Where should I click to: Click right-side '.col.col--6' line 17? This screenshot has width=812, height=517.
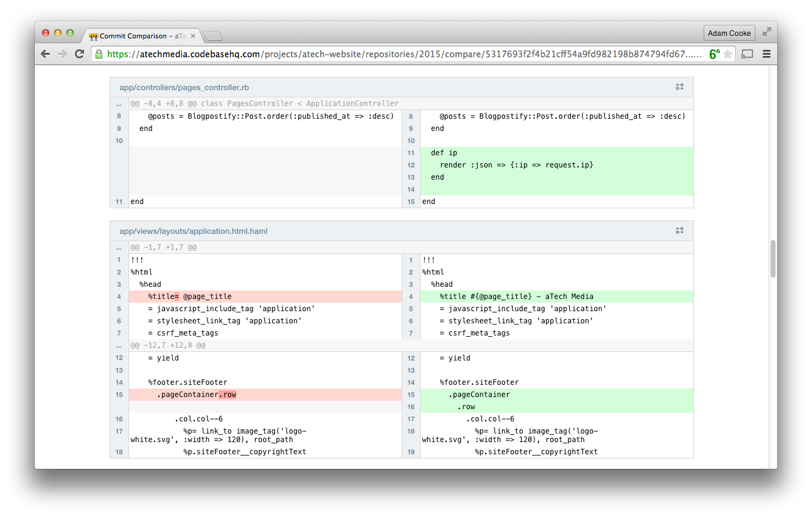(x=556, y=419)
